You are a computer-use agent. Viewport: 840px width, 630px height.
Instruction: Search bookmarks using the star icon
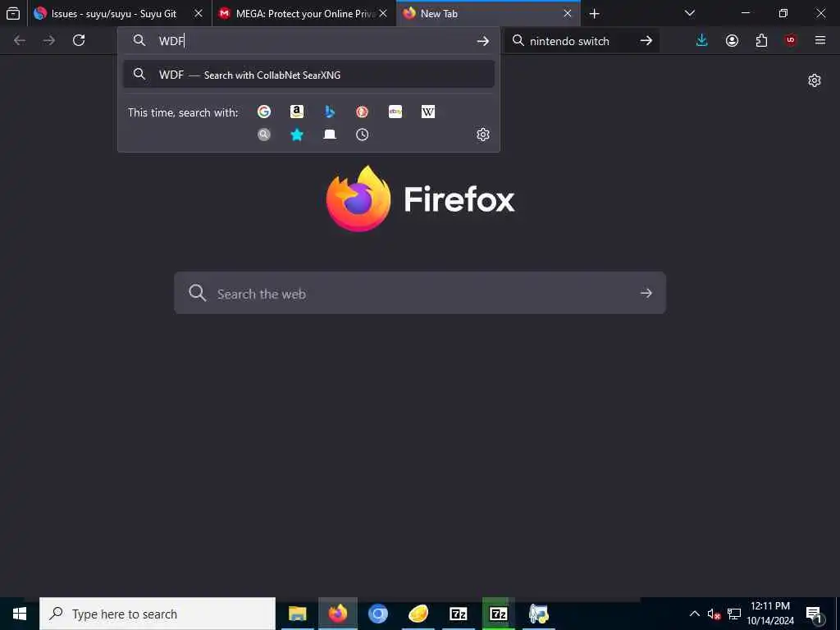[297, 135]
